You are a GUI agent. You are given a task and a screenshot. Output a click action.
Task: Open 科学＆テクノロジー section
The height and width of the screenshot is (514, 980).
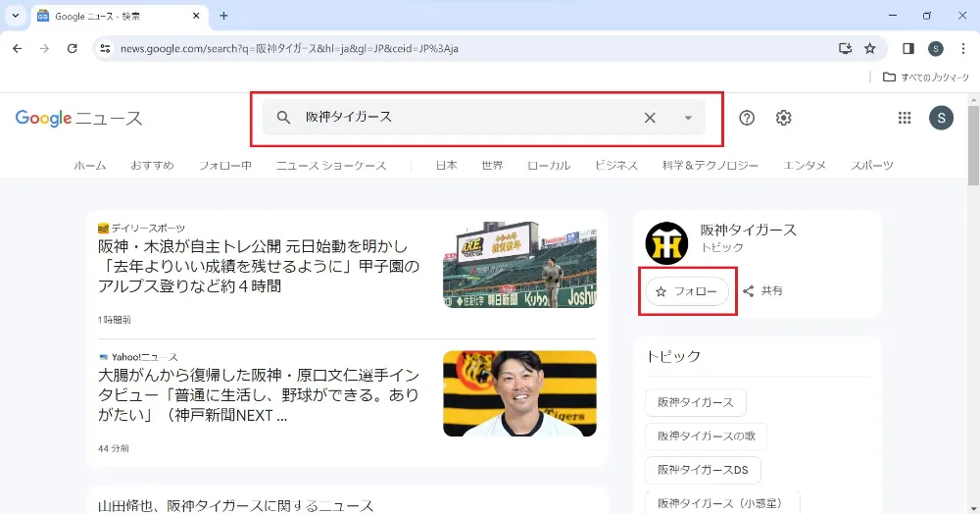[710, 165]
